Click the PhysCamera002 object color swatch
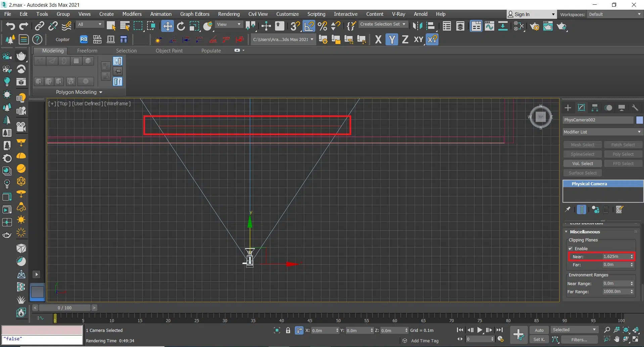 pyautogui.click(x=639, y=120)
